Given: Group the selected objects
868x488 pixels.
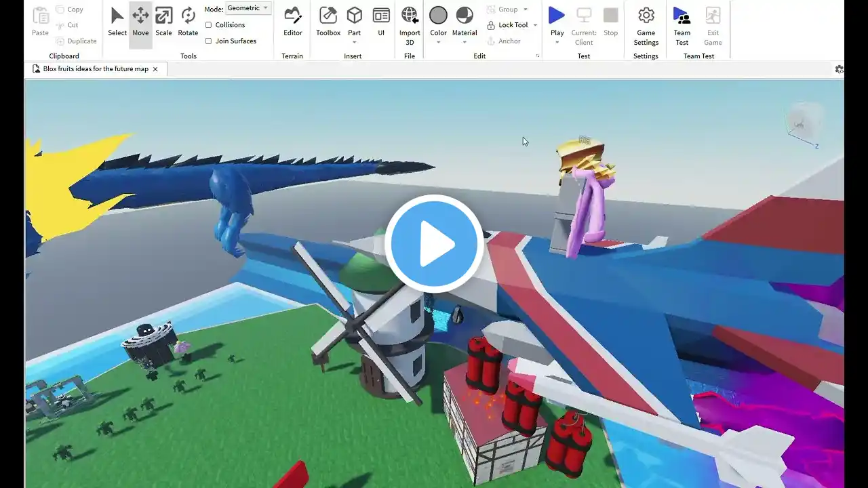Looking at the screenshot, I should pos(502,9).
